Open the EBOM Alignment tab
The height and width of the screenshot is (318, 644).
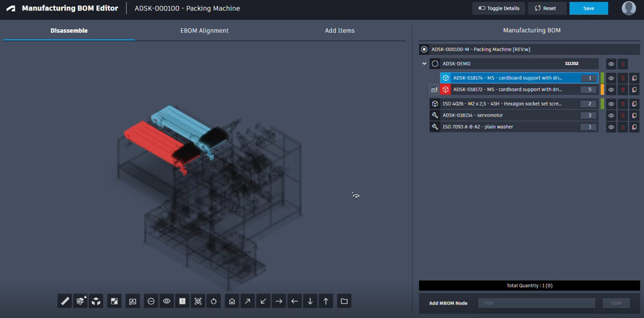pos(205,31)
